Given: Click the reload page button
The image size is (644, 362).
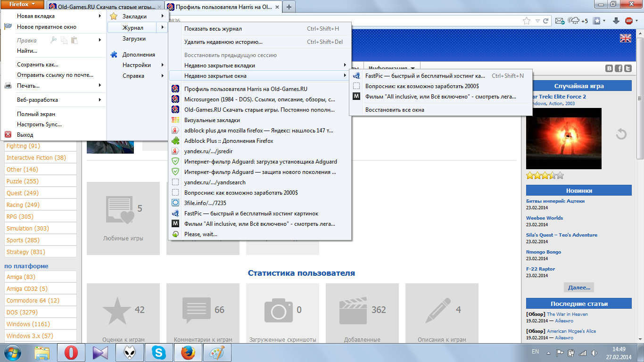Looking at the screenshot, I should (546, 21).
